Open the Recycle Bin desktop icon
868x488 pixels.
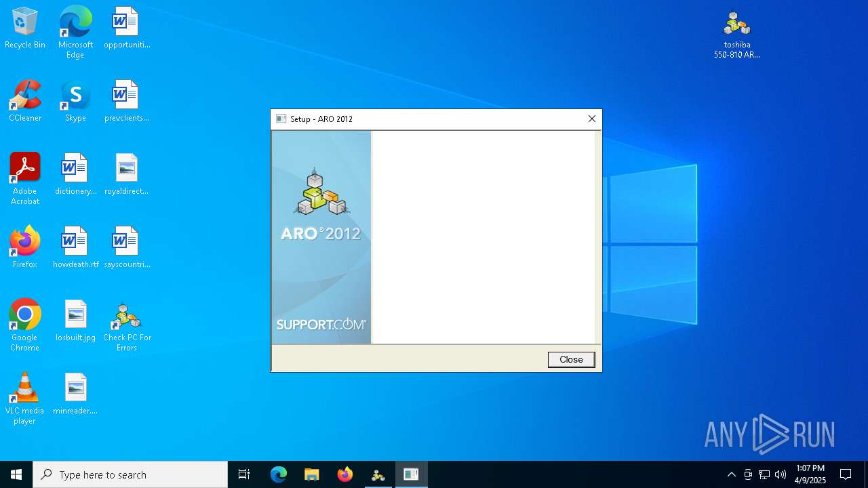pyautogui.click(x=25, y=28)
